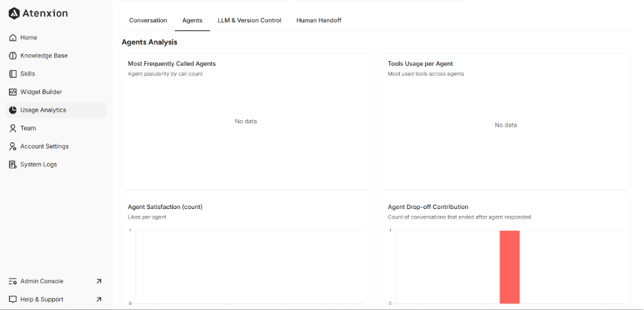The width and height of the screenshot is (644, 310).
Task: Open the Human Handoff tab
Action: coord(319,21)
